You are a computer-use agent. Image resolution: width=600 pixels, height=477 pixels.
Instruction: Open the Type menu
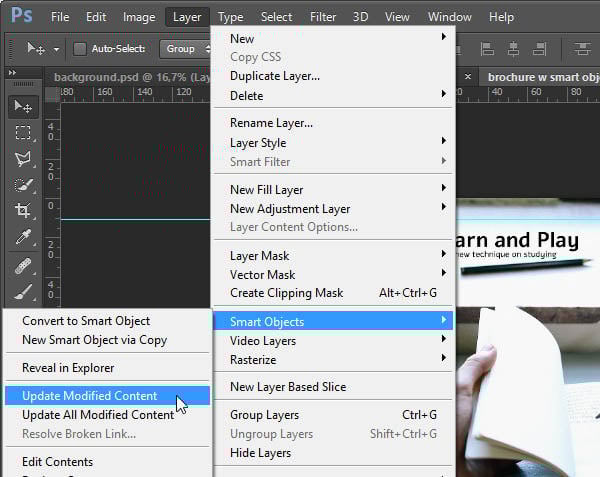point(231,17)
